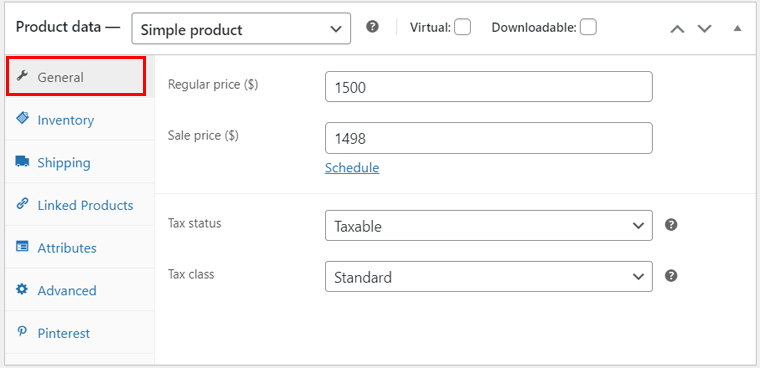Click the Tax status help icon
Viewport: 760px width, 368px height.
tap(671, 225)
